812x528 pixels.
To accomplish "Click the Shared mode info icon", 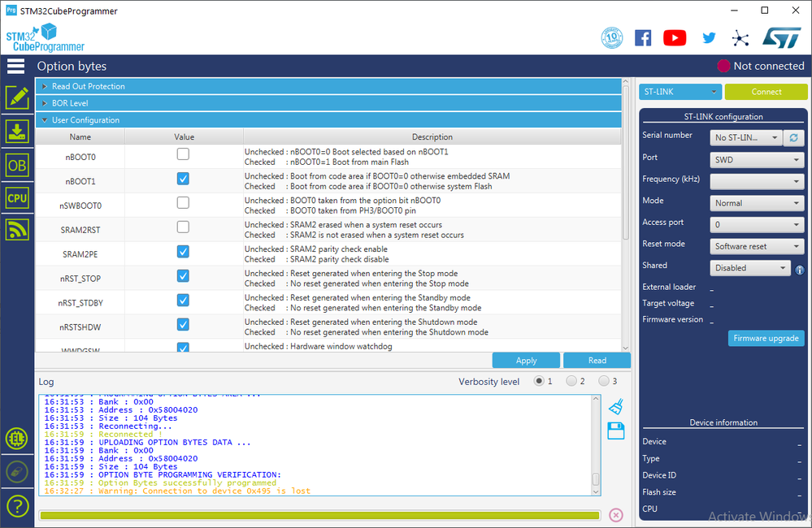I will point(800,270).
